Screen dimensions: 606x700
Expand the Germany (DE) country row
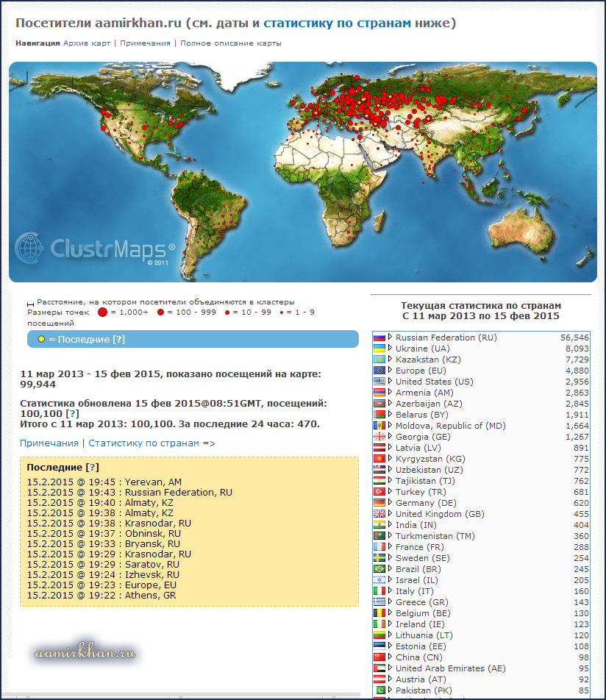pyautogui.click(x=391, y=503)
